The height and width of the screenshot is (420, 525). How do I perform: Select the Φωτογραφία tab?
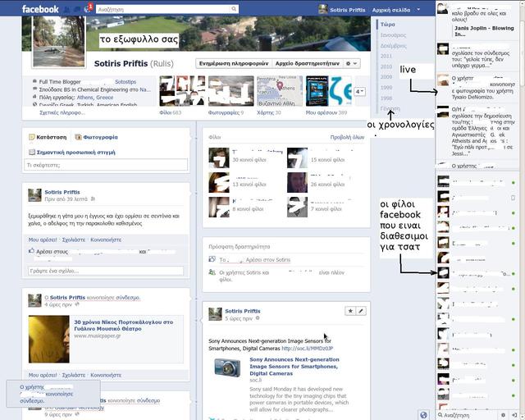(97, 137)
